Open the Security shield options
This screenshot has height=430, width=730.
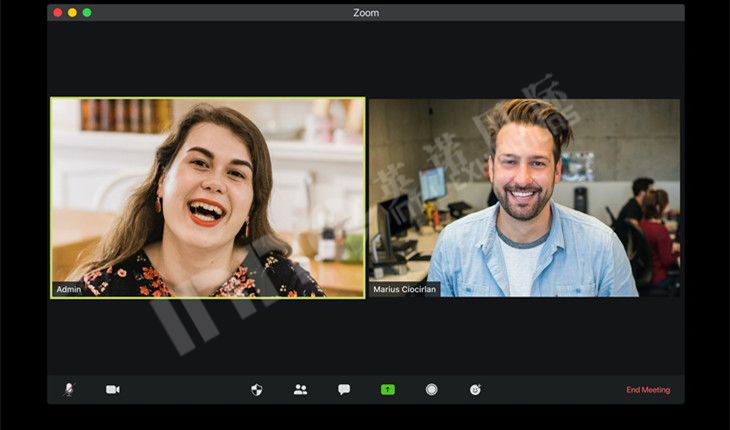point(256,389)
